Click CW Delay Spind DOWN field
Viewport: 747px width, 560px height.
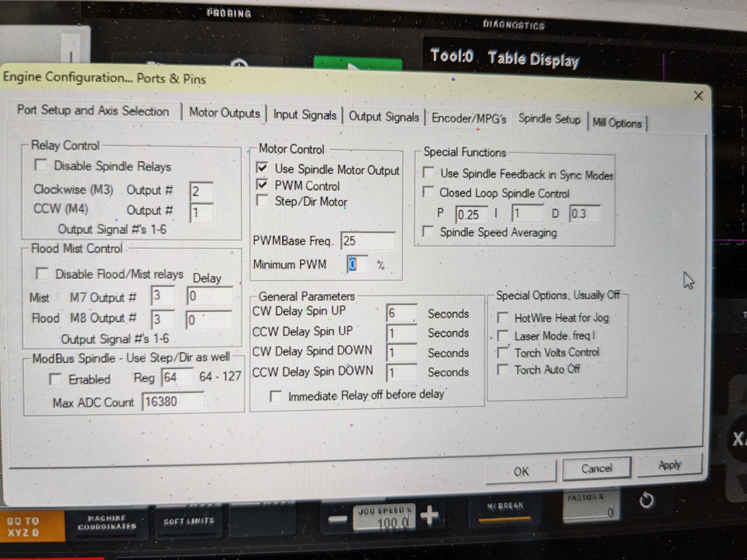(x=401, y=353)
